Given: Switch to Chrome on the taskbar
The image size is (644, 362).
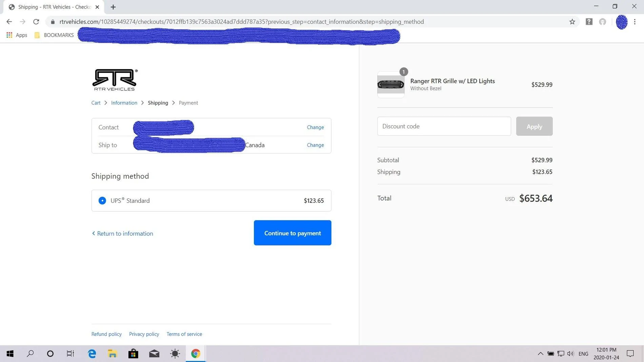Looking at the screenshot, I should (x=196, y=354).
